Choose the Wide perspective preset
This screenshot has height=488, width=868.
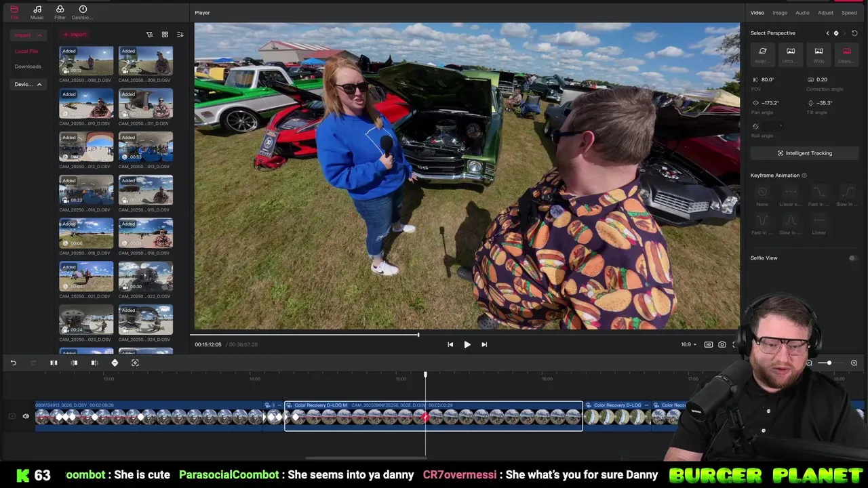pyautogui.click(x=818, y=54)
